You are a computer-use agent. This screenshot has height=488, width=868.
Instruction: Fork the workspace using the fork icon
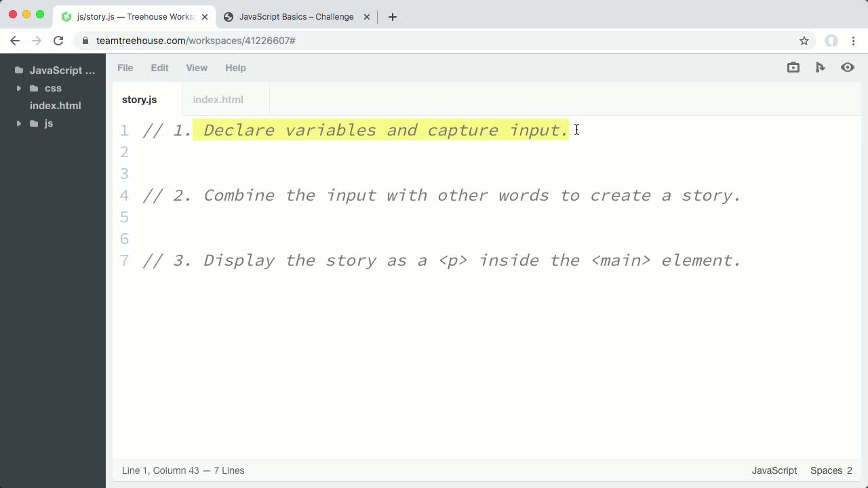[821, 67]
